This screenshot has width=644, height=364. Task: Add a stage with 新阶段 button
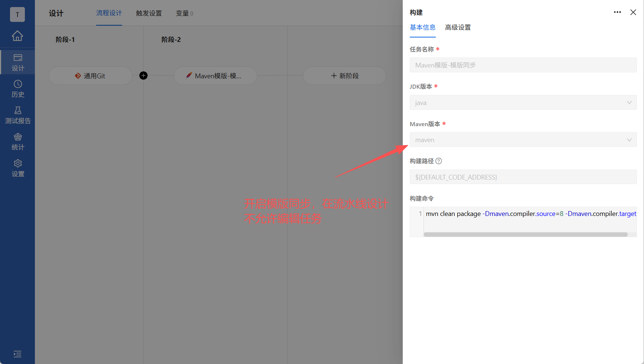344,76
